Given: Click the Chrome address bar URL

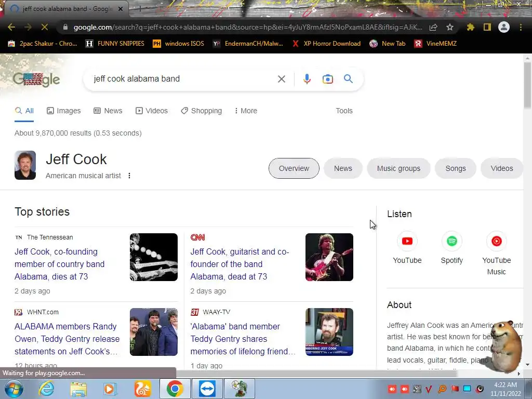Looking at the screenshot, I should pyautogui.click(x=248, y=27).
